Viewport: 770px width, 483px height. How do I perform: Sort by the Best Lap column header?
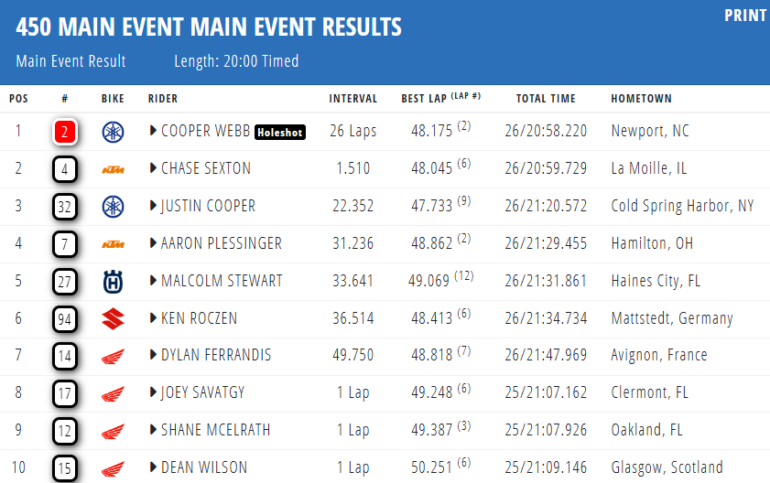[x=425, y=98]
